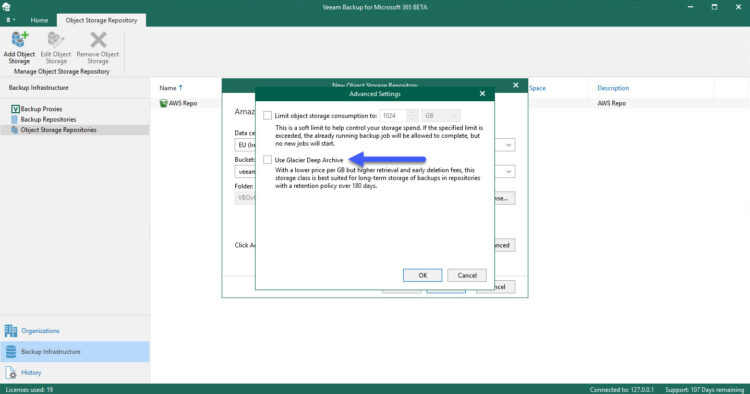Open the Bucket dropdown arrow

[508, 172]
